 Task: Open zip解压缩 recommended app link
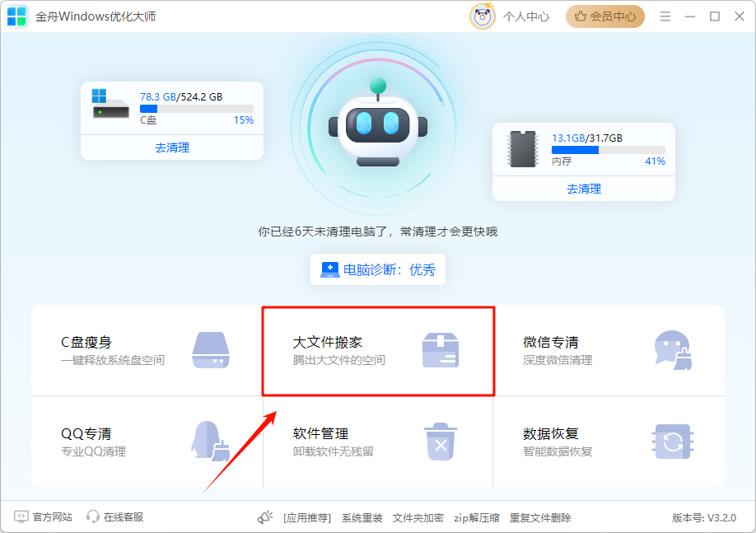pyautogui.click(x=476, y=518)
